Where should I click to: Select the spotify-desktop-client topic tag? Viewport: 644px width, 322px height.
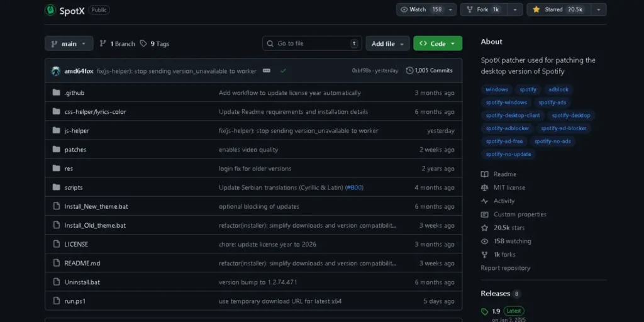[x=513, y=116]
